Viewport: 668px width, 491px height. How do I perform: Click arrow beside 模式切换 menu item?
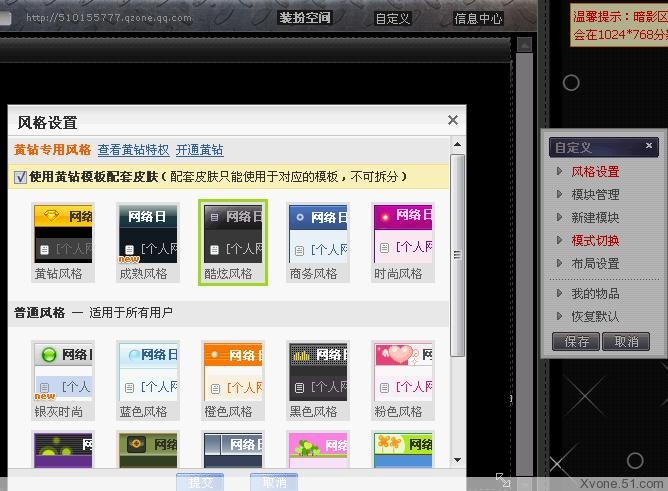click(x=560, y=240)
